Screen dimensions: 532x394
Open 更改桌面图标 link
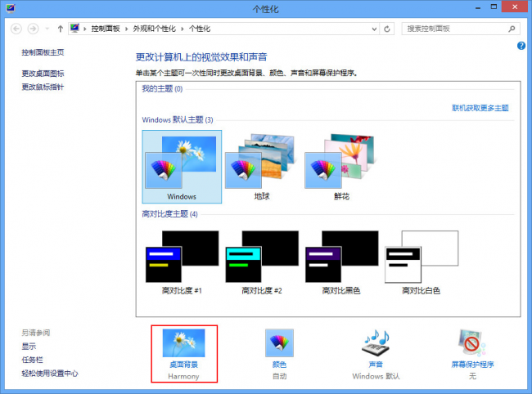[x=43, y=74]
